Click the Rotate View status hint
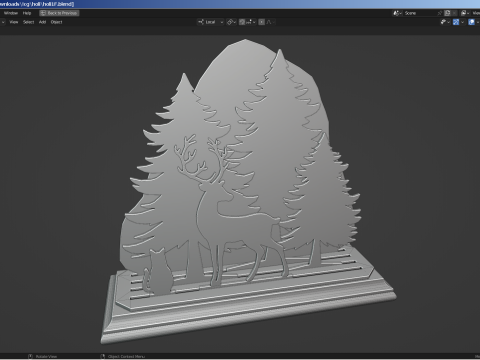The height and width of the screenshot is (360, 480). click(42, 356)
